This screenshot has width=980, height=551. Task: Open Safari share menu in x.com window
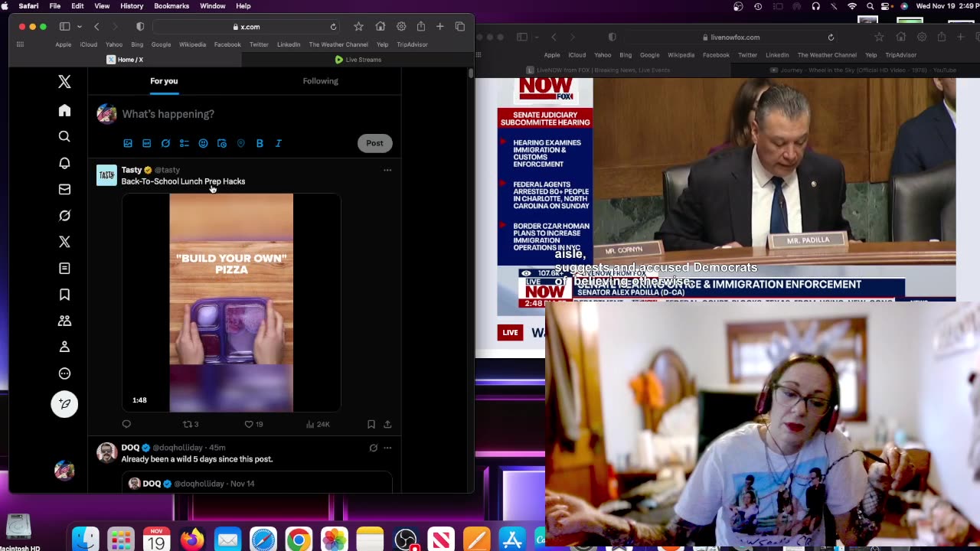(420, 27)
